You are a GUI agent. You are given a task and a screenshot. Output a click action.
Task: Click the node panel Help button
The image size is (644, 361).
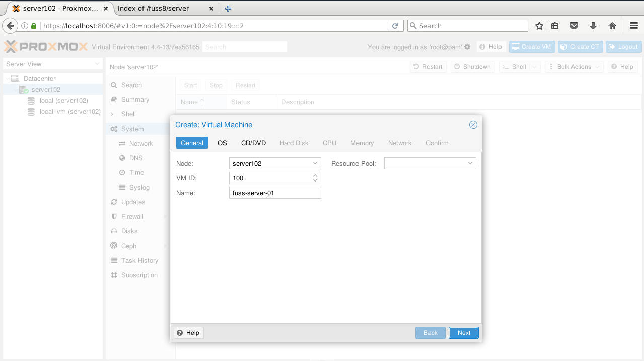point(623,67)
